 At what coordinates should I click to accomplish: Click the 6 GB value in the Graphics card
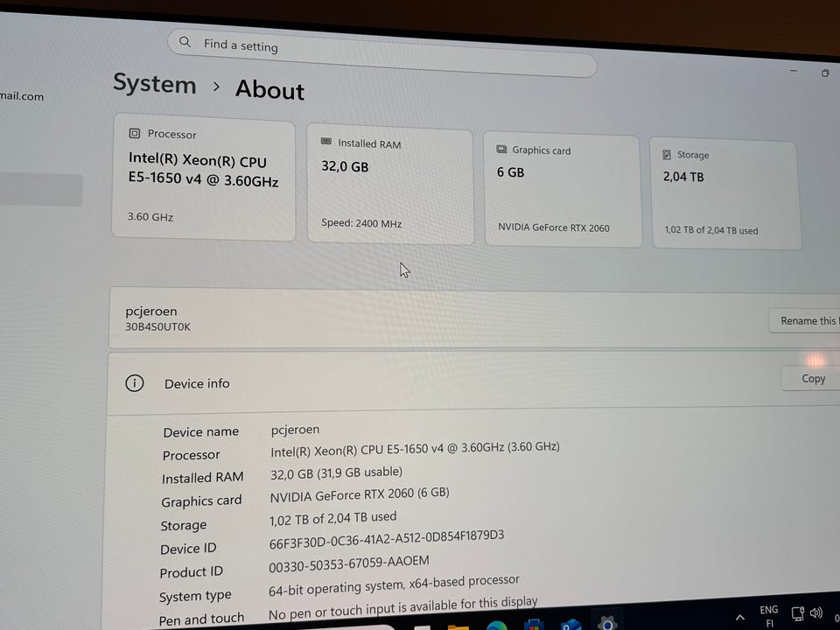click(510, 172)
